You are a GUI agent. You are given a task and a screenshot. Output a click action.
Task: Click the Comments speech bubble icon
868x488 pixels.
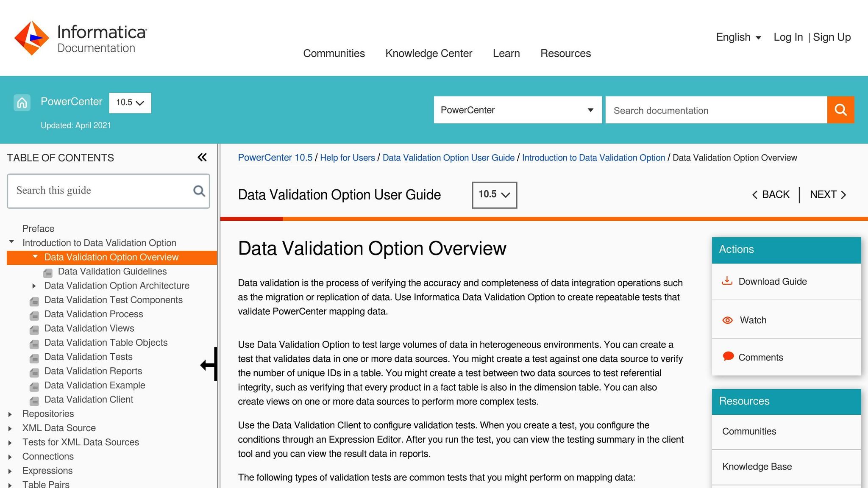click(x=728, y=357)
